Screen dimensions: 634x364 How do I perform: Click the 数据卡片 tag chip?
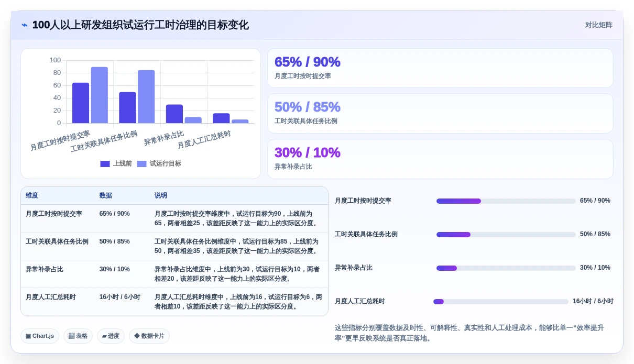click(149, 336)
